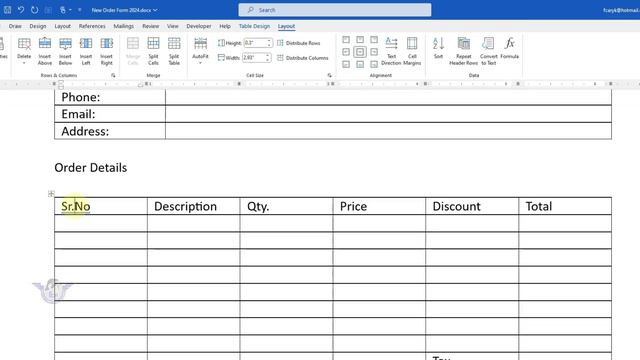Open the Draw tab
640x360 pixels.
(x=15, y=26)
